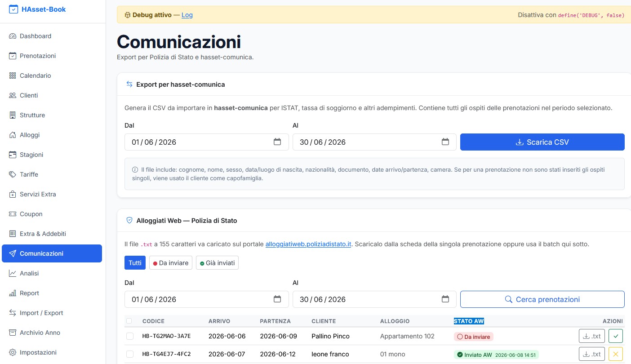Image resolution: width=631 pixels, height=364 pixels.
Task: Click the Analisi chart icon
Action: click(13, 273)
